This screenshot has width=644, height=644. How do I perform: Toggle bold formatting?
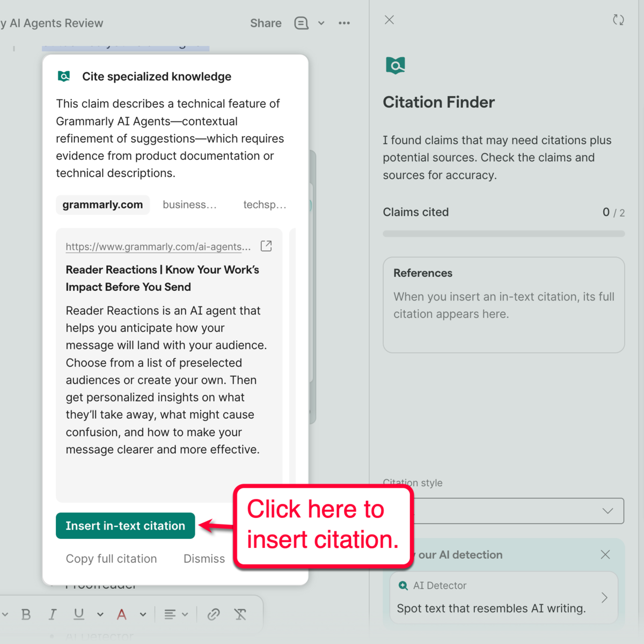[x=26, y=614]
